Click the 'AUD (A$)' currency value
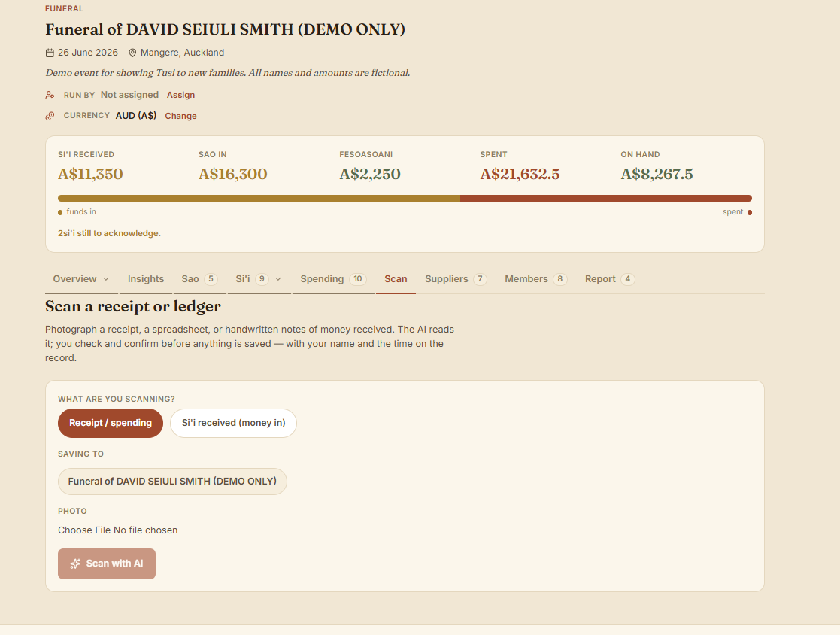The image size is (840, 635). coord(136,116)
